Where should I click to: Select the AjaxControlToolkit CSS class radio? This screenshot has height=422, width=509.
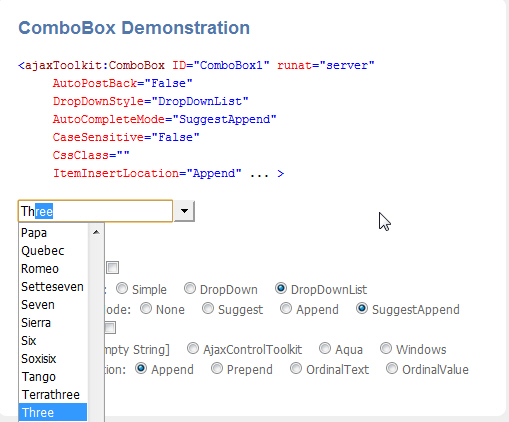[x=193, y=348]
